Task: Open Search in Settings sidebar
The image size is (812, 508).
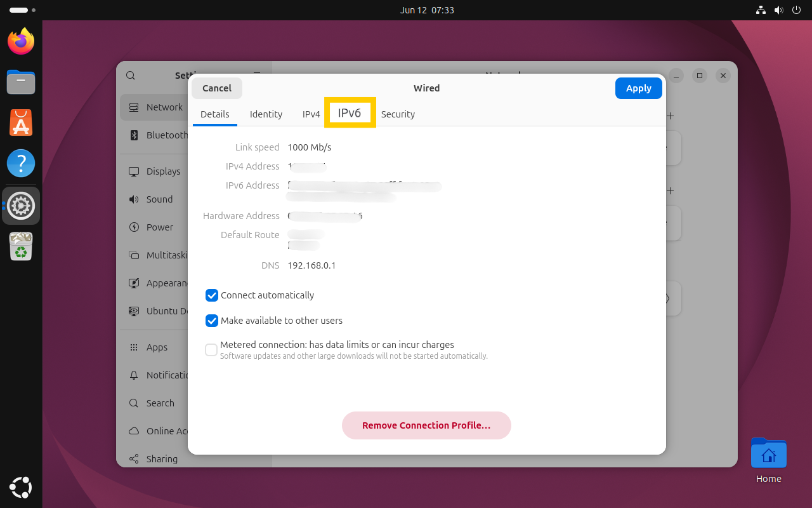Action: tap(154, 403)
